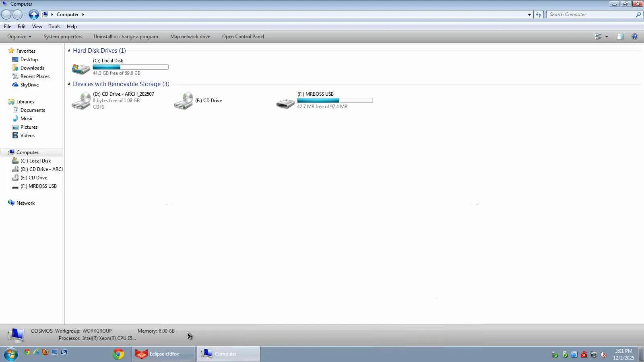Screen dimensions: 644x362
Task: Click the COSMOS computer details icon
Action: (16, 335)
